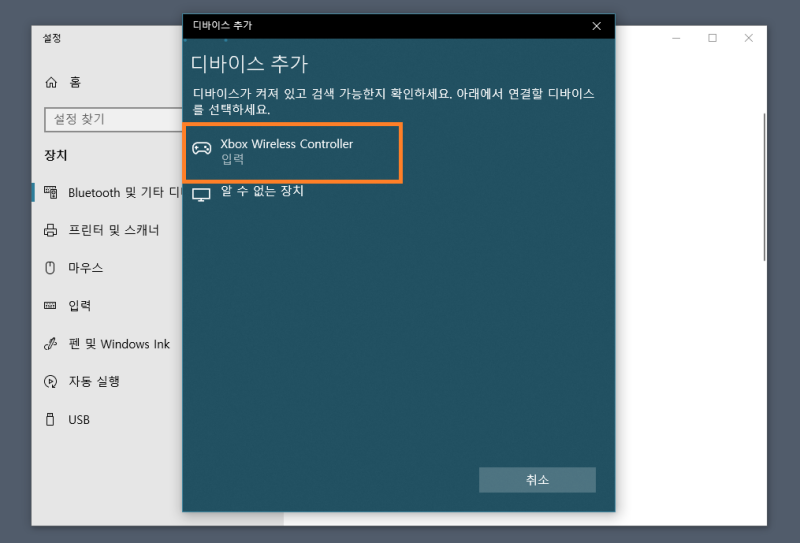Click the Bluetooth devices icon
Screen dimensions: 800x543
click(x=51, y=192)
